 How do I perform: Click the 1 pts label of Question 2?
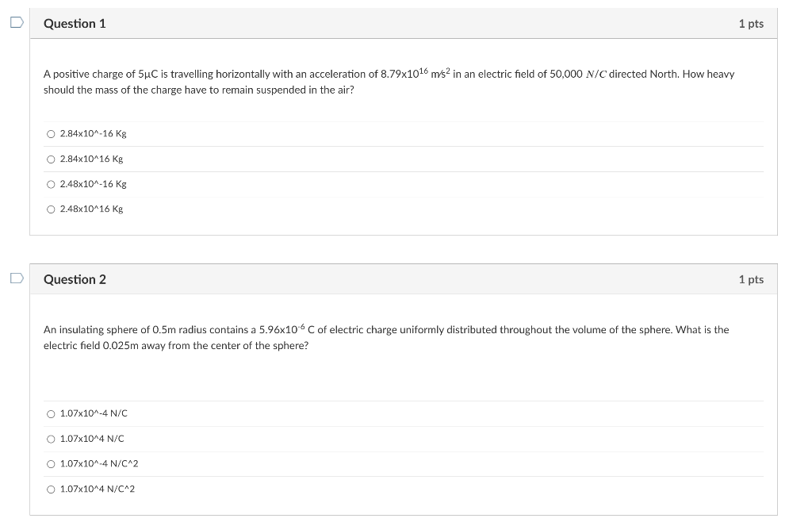[751, 280]
